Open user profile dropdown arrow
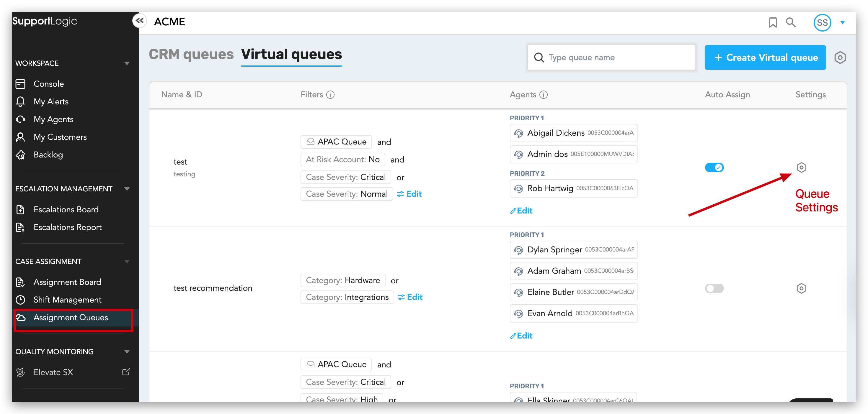Image resolution: width=868 pixels, height=414 pixels. (842, 22)
